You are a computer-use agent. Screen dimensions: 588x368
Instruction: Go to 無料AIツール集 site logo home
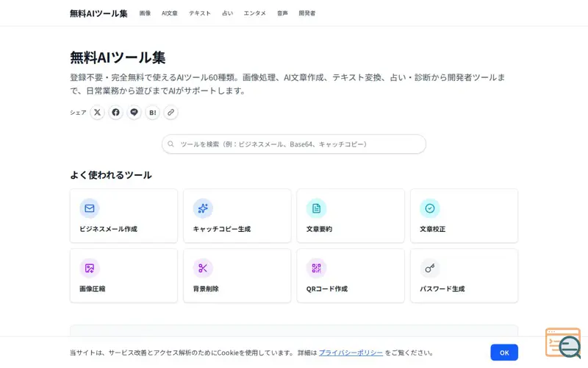[x=98, y=13]
